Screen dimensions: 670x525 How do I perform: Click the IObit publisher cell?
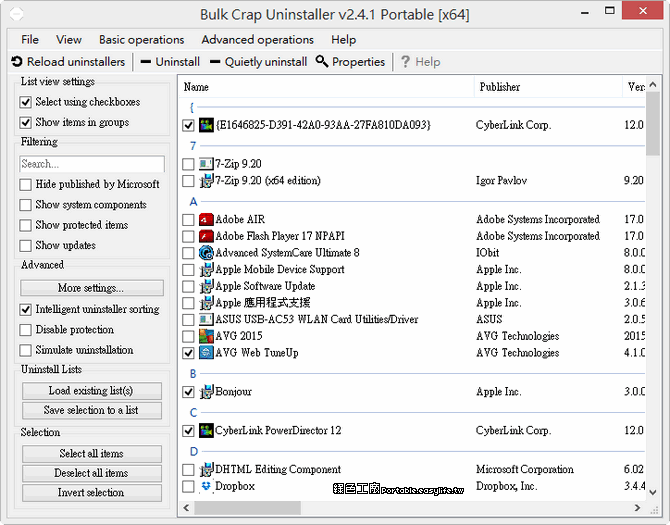pos(488,253)
